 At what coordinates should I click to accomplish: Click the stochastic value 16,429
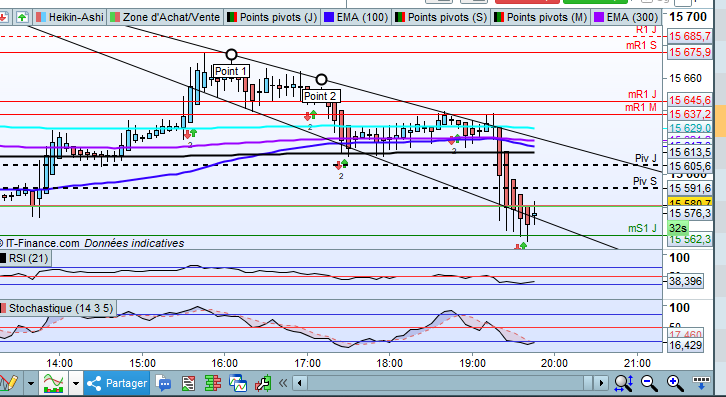[x=685, y=345]
